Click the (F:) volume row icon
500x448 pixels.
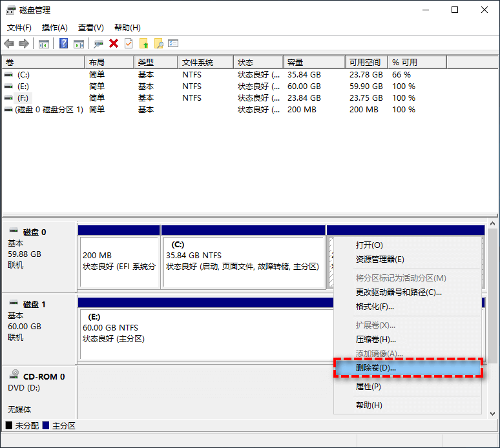[x=8, y=98]
